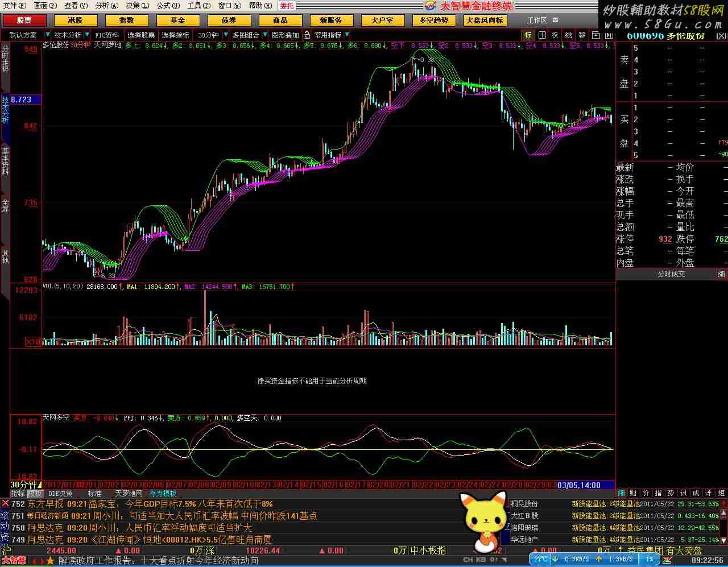The height and width of the screenshot is (567, 728).
Task: Toggle the 标 marker icon
Action: (528, 35)
